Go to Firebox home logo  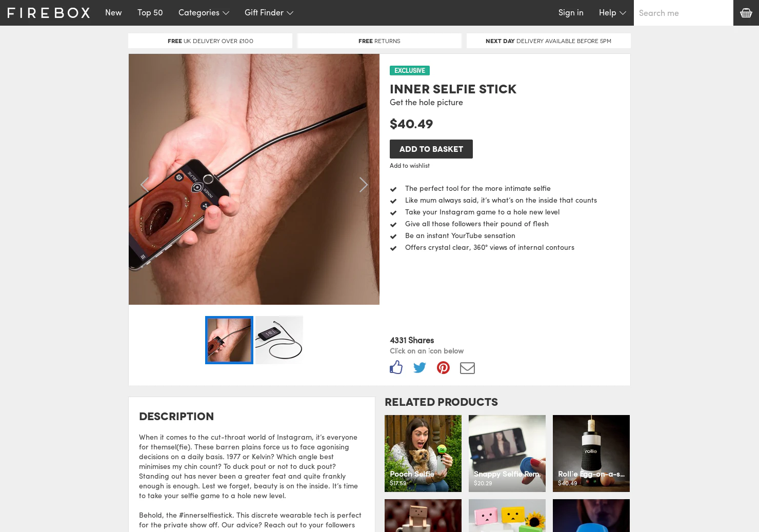49,13
